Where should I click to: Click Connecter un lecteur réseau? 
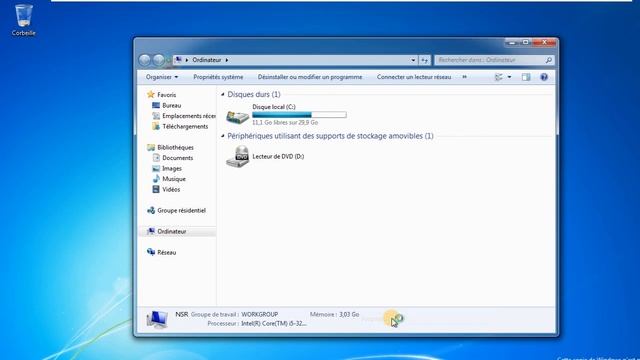coord(414,77)
